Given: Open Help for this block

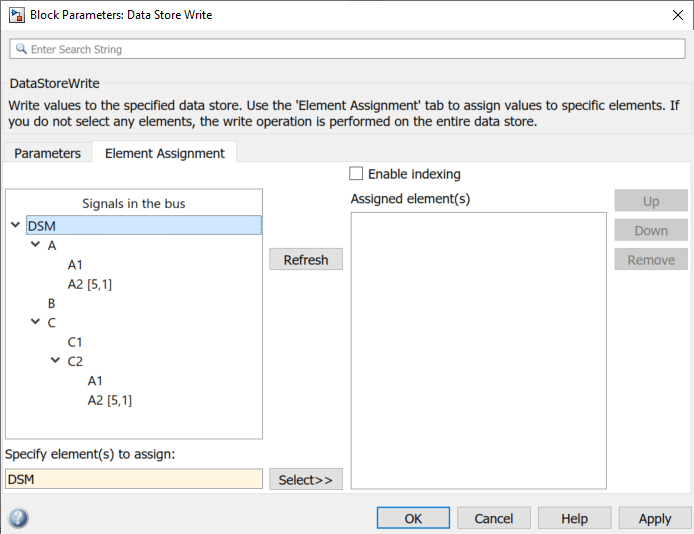Looking at the screenshot, I should click(574, 518).
